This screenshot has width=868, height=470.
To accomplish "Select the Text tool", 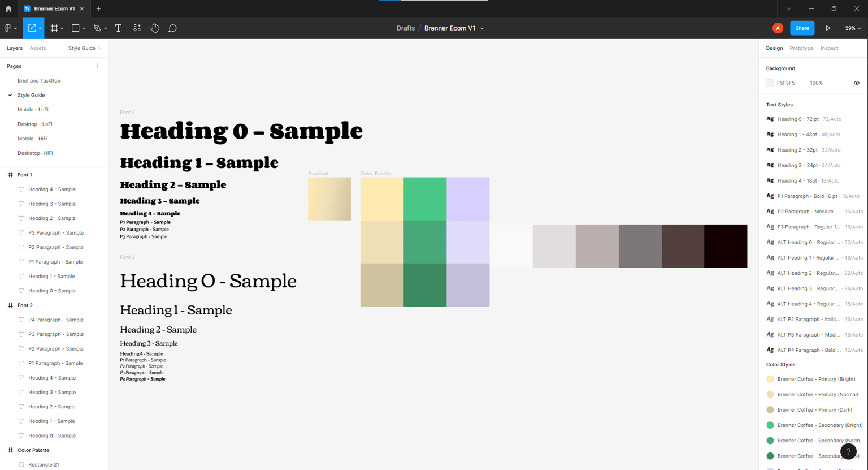I will pos(118,28).
